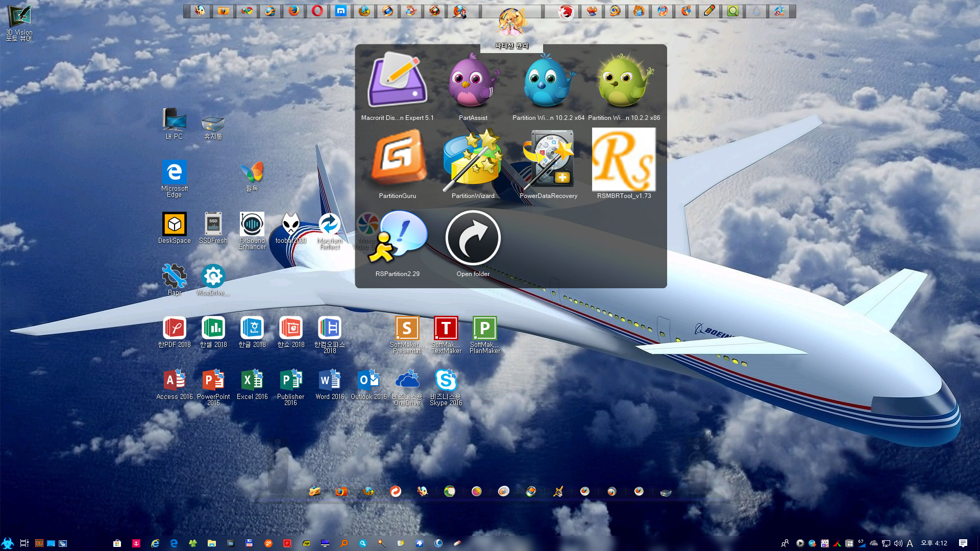The image size is (980, 551).
Task: Open the clock showing 오후 4:12
Action: click(x=934, y=543)
